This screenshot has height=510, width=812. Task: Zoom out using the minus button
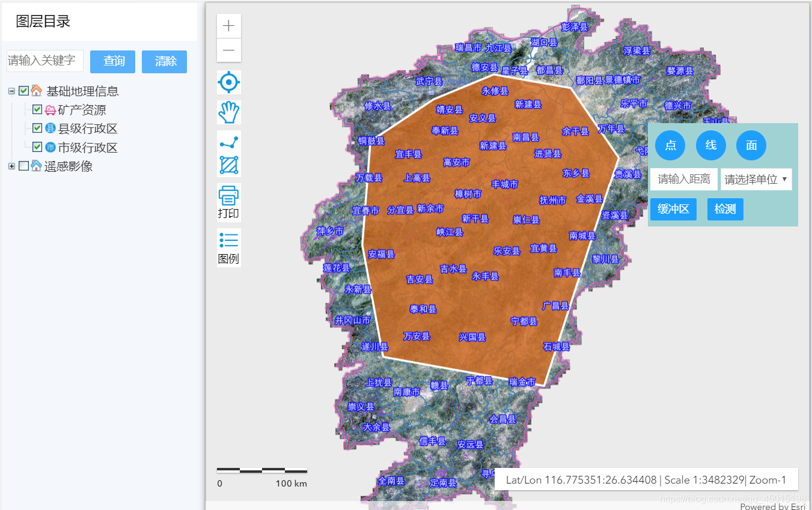(228, 50)
